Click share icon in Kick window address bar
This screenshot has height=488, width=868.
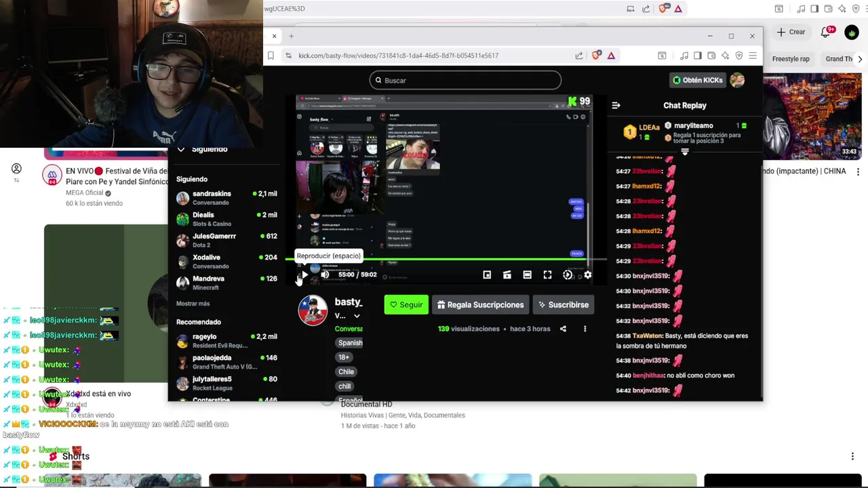tap(579, 56)
